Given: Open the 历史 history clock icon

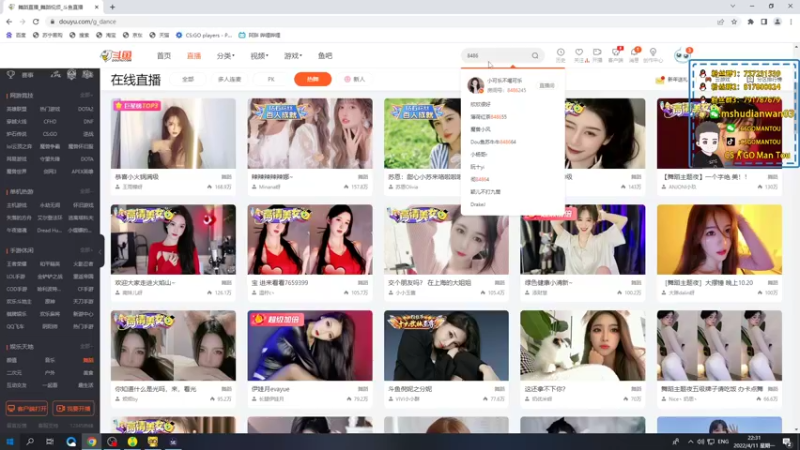Looking at the screenshot, I should pyautogui.click(x=560, y=55).
